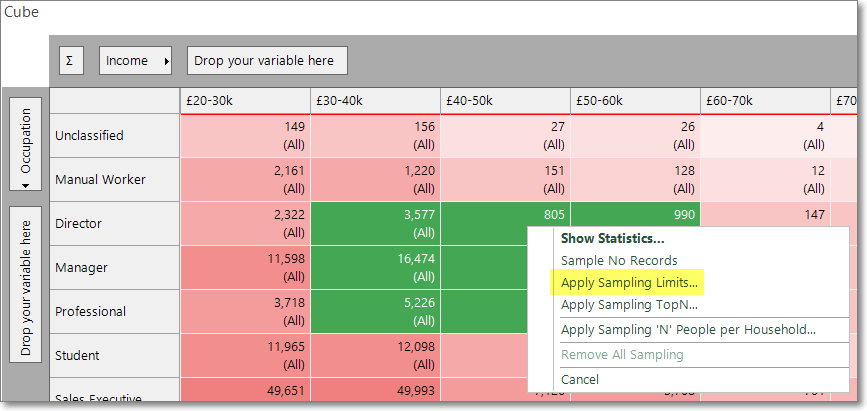The image size is (867, 411).
Task: Click the vertical 'Drop your variable here' box
Action: pos(25,284)
